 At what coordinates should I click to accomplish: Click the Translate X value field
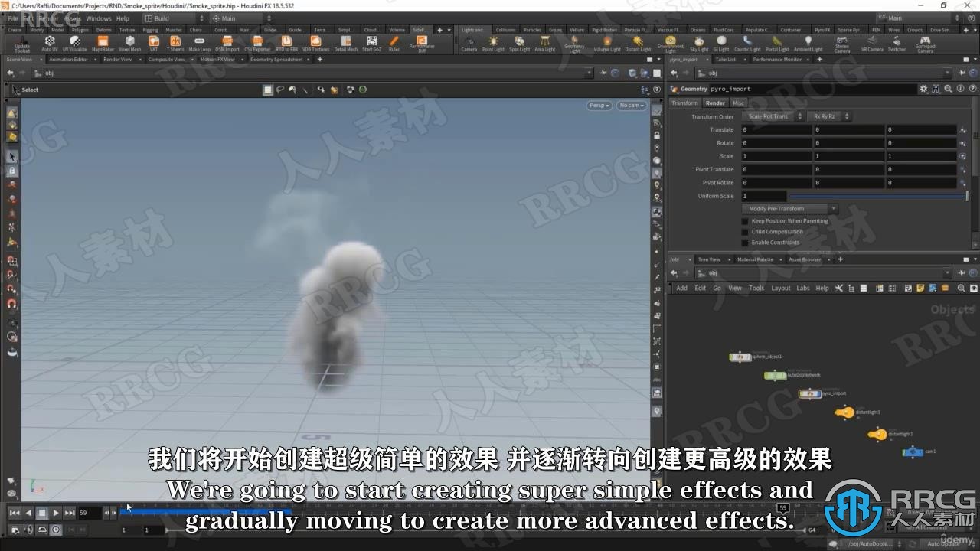(776, 130)
